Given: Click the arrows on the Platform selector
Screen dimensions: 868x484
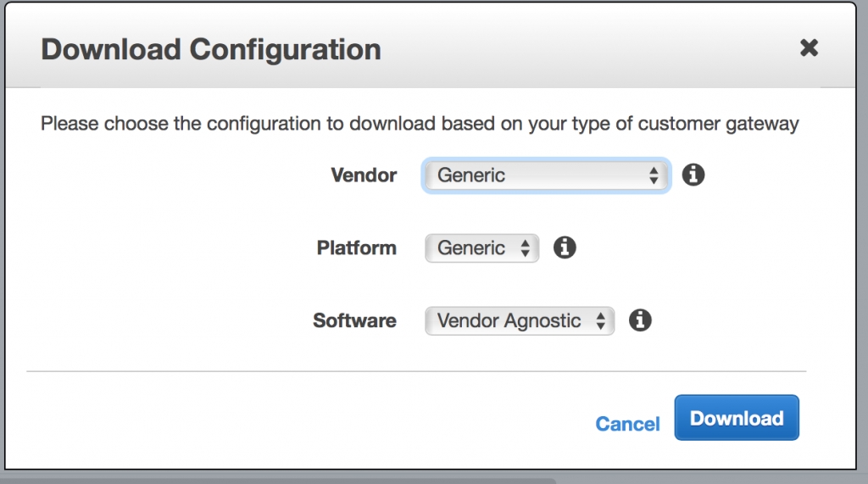Looking at the screenshot, I should 526,248.
